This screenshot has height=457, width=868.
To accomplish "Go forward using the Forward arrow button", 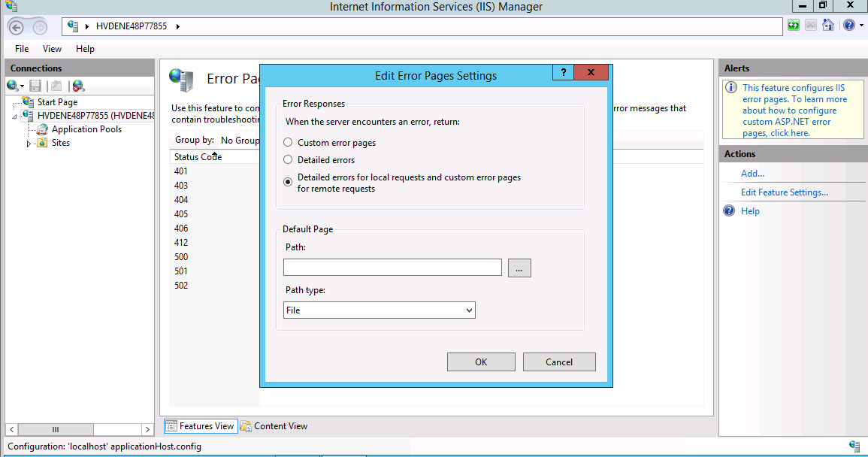I will click(x=40, y=26).
